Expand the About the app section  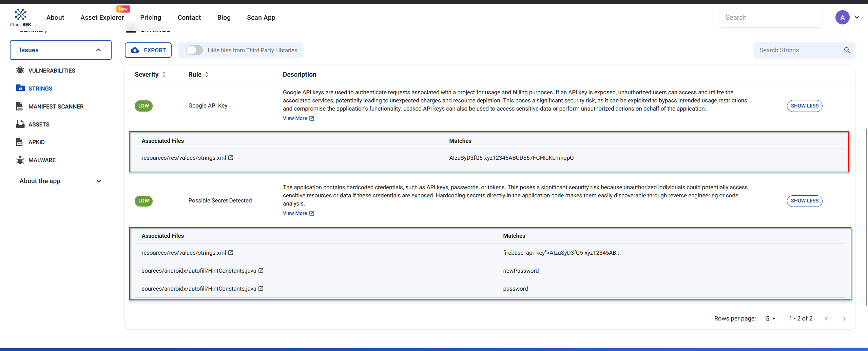point(99,181)
